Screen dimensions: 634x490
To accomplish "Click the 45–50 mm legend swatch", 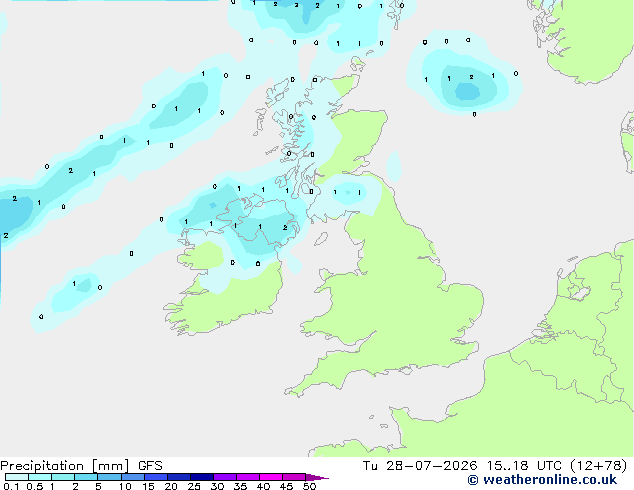I will click(294, 477).
